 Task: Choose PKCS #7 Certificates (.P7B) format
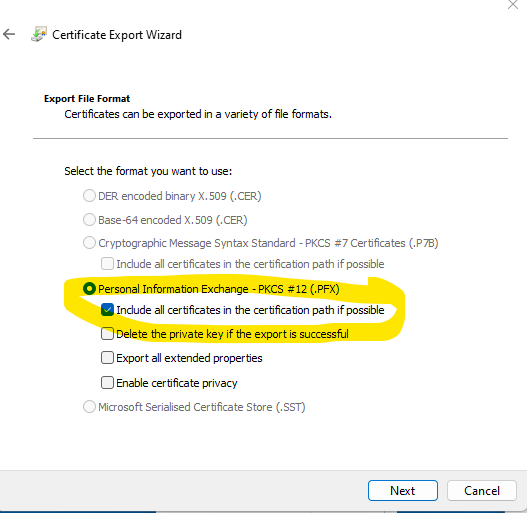pos(89,243)
